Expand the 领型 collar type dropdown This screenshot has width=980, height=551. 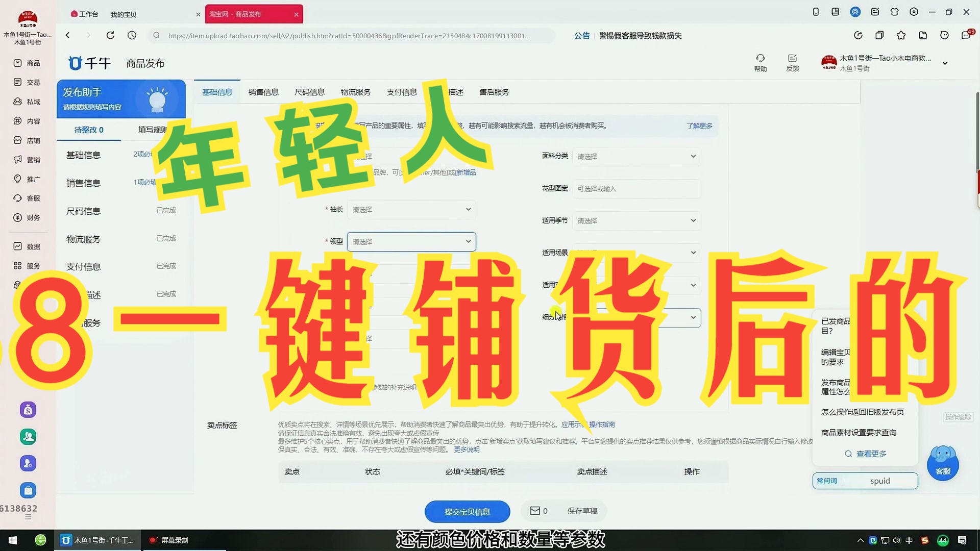coord(411,242)
